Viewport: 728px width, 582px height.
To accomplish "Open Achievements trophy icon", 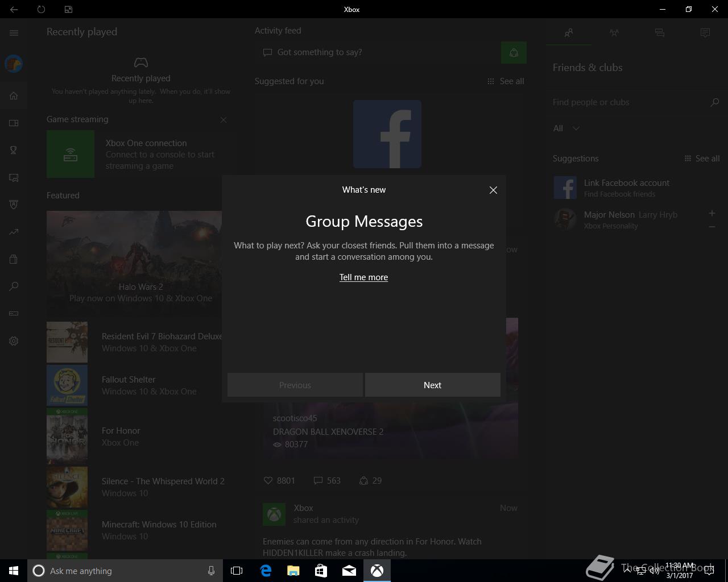I will pos(14,150).
